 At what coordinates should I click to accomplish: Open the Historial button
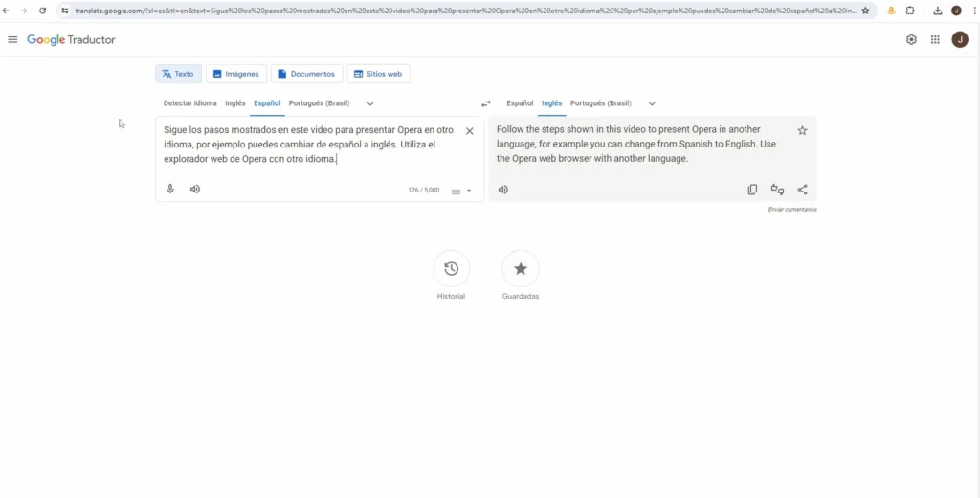(x=452, y=269)
